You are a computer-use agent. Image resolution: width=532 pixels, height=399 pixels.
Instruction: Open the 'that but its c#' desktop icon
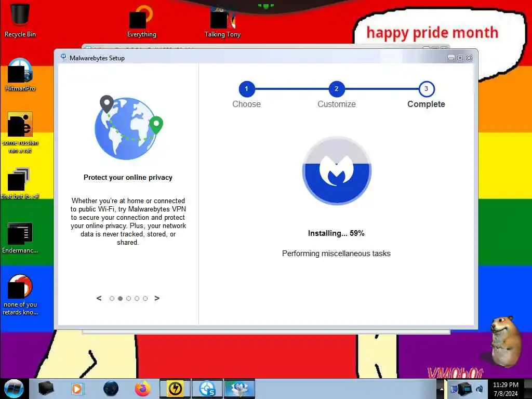tap(20, 183)
